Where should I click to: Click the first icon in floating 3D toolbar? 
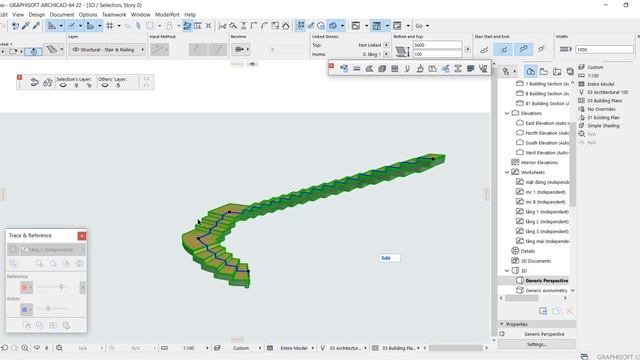tap(344, 69)
